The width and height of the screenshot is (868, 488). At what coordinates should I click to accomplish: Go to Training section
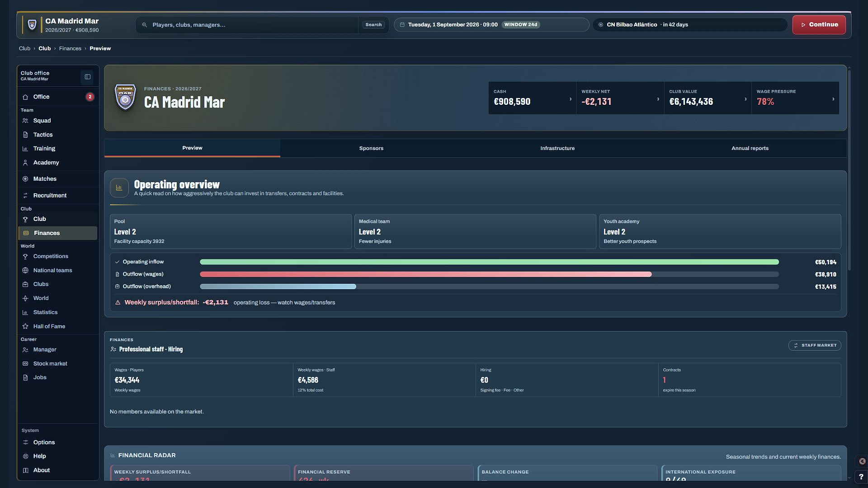[x=58, y=148]
